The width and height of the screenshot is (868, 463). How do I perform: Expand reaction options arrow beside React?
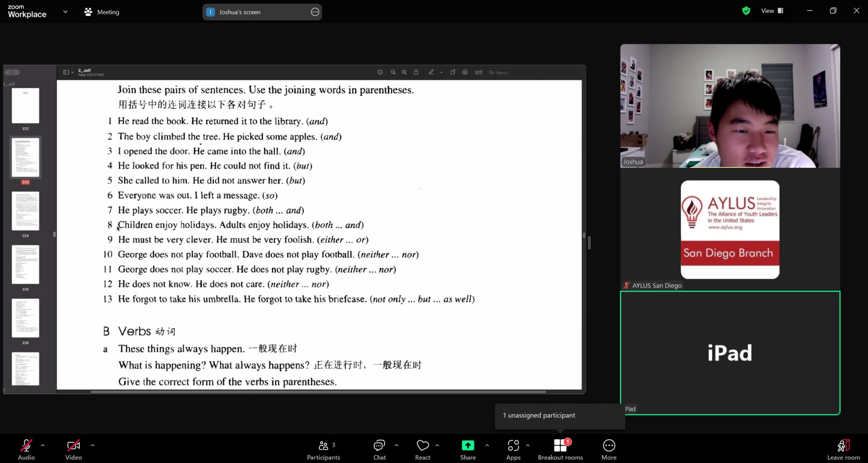pyautogui.click(x=437, y=445)
